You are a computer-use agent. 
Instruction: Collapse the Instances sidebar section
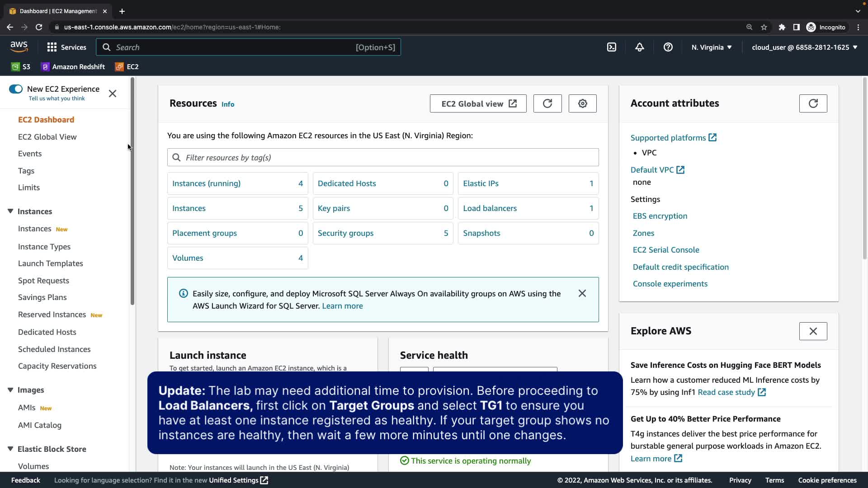pyautogui.click(x=10, y=211)
